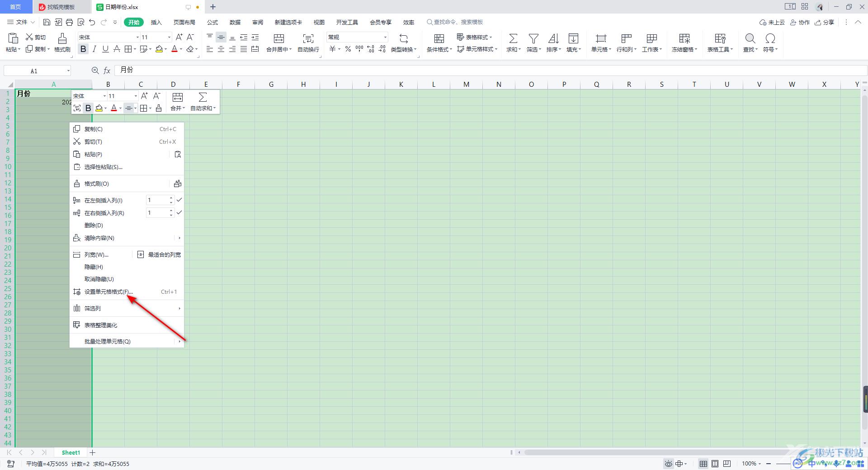868x470 pixels.
Task: Click the Paste (粘贴) icon in ribbon
Action: pyautogui.click(x=13, y=38)
